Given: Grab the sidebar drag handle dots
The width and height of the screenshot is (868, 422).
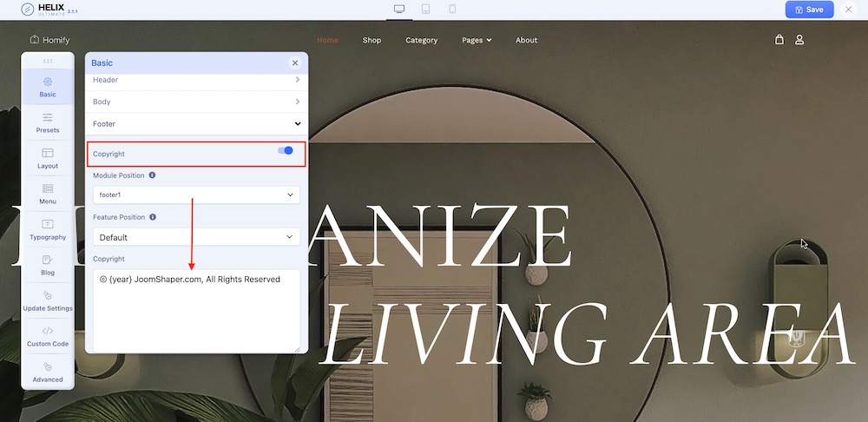Looking at the screenshot, I should (48, 61).
